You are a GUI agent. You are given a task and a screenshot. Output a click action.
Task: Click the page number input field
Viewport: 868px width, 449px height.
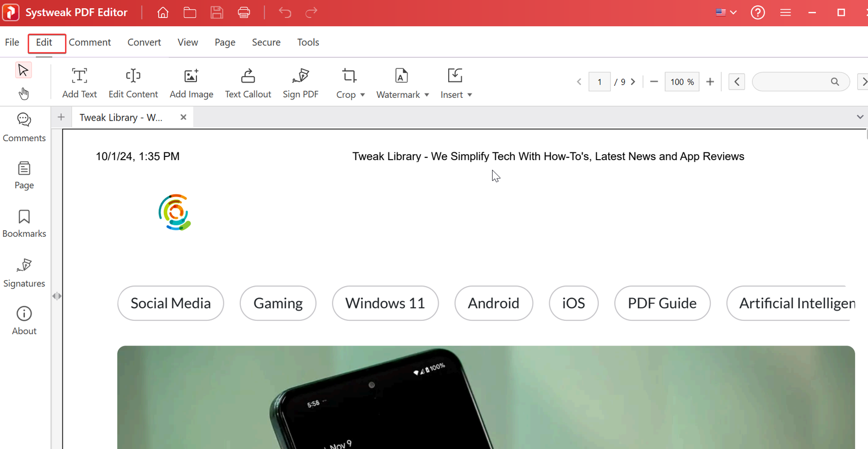tap(599, 82)
